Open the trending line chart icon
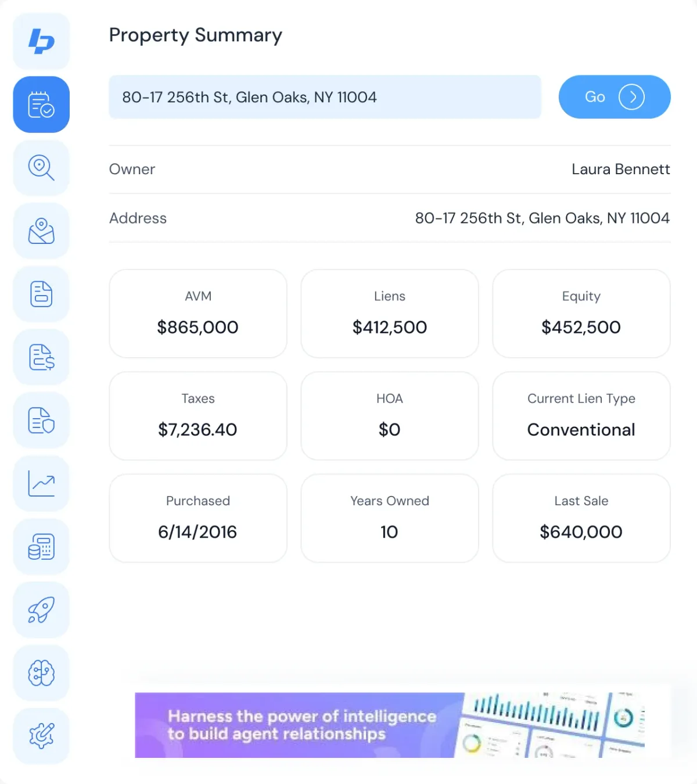The width and height of the screenshot is (697, 784). [41, 484]
